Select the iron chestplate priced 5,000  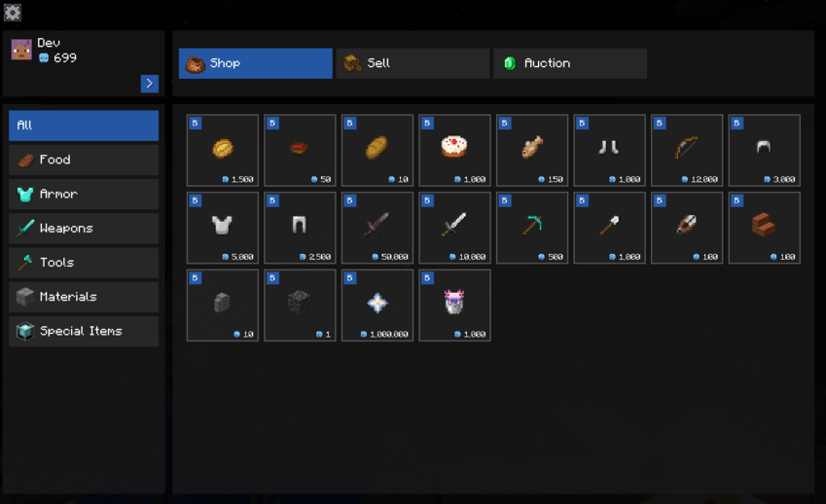pyautogui.click(x=222, y=228)
